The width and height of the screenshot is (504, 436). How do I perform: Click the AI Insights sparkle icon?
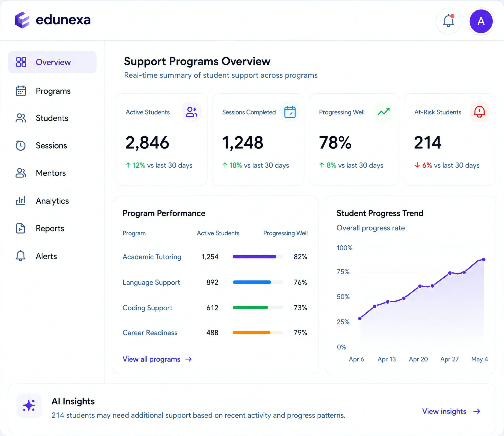29,406
